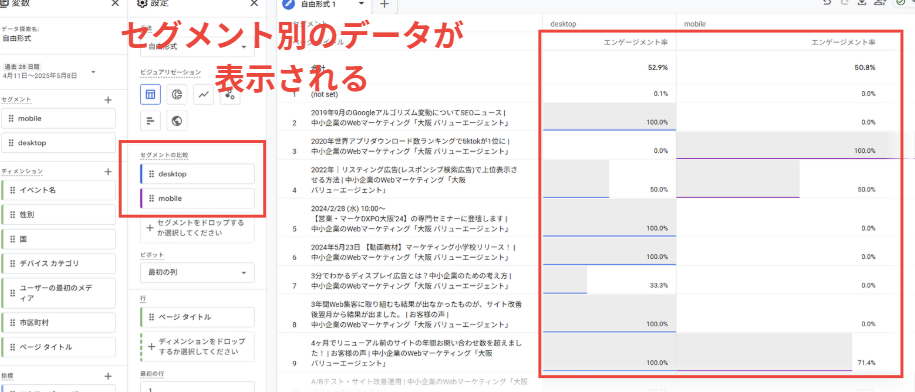Click the ページ タイトル row chip

point(197,317)
